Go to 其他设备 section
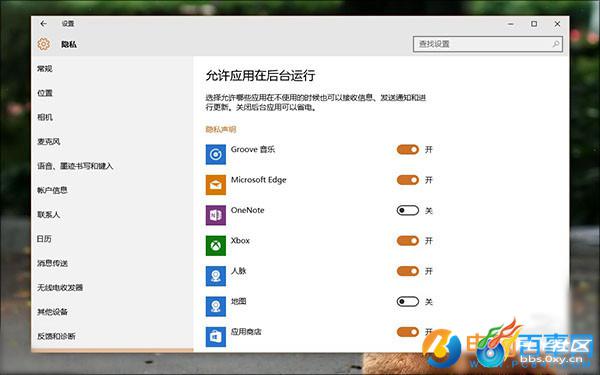 (x=52, y=312)
